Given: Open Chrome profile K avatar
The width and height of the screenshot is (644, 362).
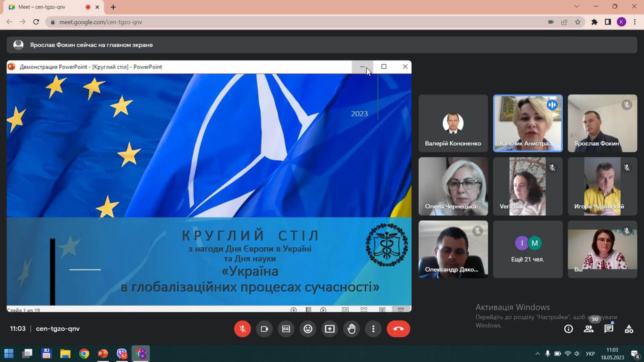Looking at the screenshot, I should coord(621,22).
